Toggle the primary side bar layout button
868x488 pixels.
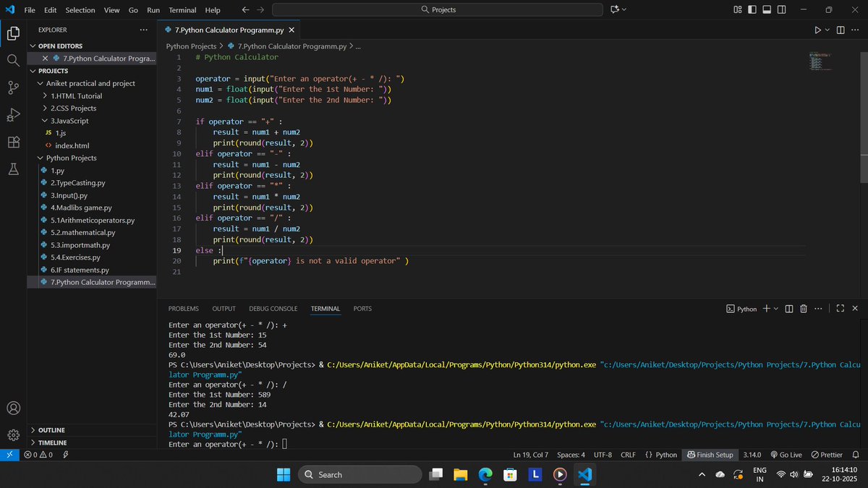752,9
